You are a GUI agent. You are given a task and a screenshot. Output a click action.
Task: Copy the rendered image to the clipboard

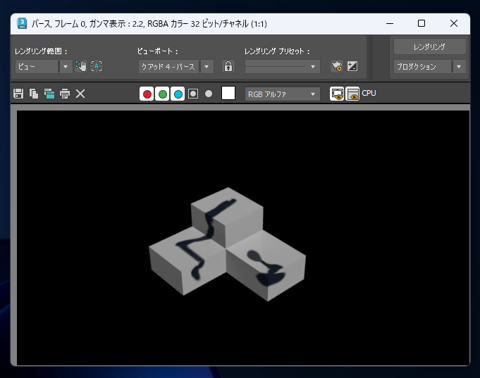(34, 94)
